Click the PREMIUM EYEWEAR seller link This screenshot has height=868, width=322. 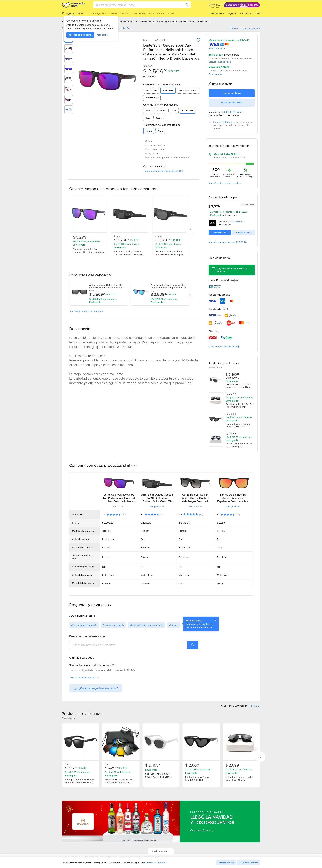(x=232, y=112)
